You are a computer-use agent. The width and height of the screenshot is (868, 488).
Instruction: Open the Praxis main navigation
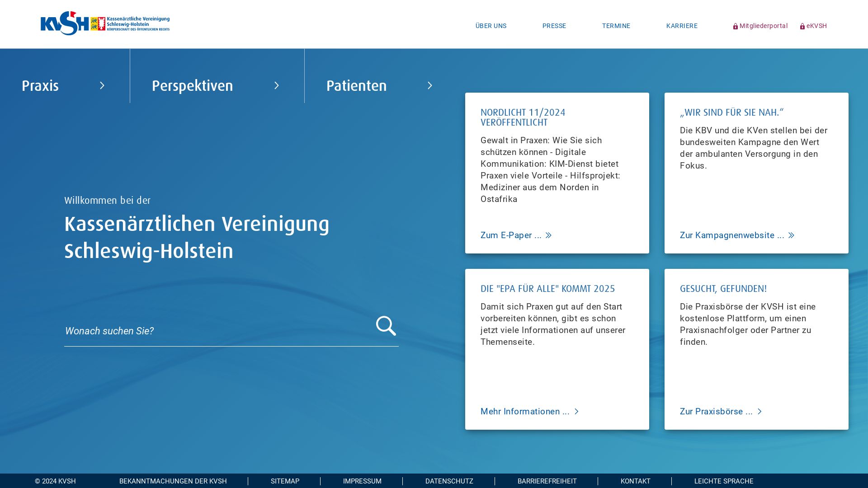pyautogui.click(x=40, y=86)
